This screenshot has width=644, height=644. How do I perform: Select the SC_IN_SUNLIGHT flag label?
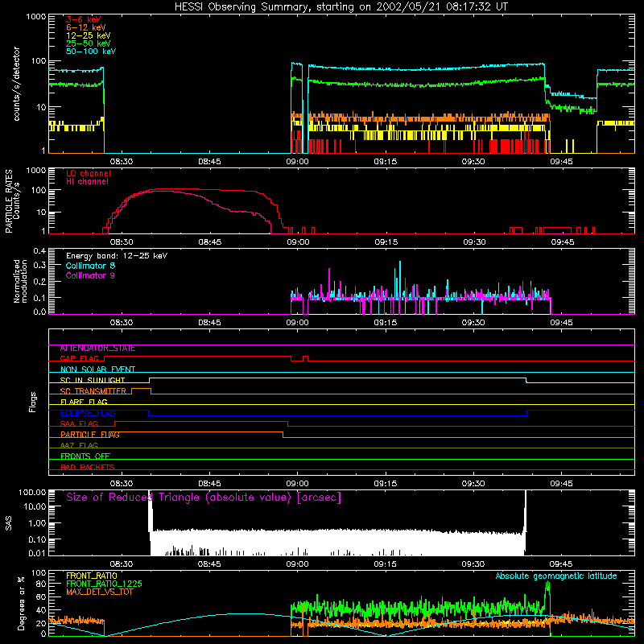click(93, 380)
